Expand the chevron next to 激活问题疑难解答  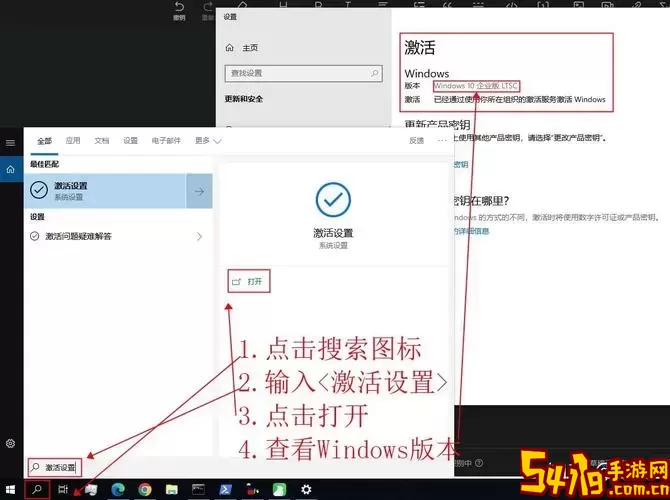click(199, 236)
